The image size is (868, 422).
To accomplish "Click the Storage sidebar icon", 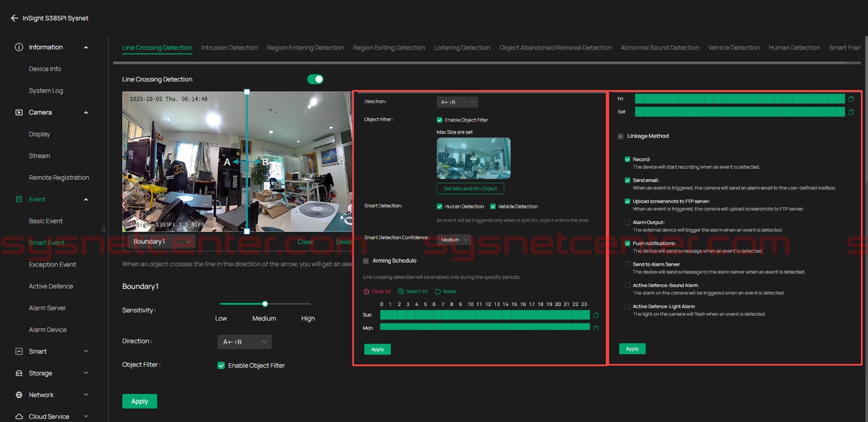I will click(19, 373).
